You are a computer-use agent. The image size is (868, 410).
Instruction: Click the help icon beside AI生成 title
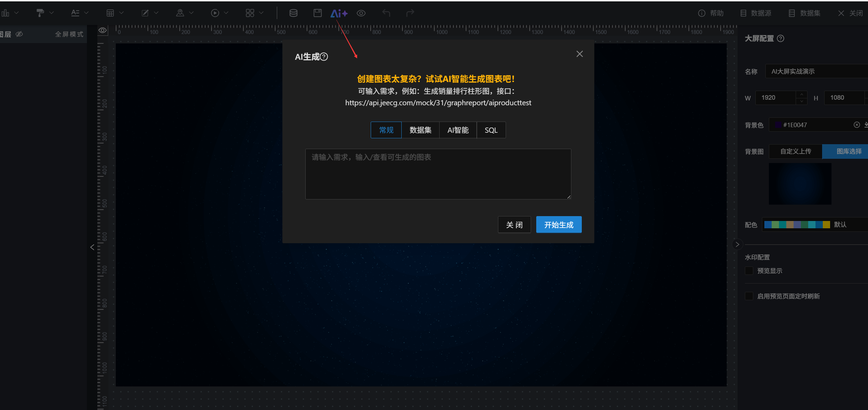[324, 57]
